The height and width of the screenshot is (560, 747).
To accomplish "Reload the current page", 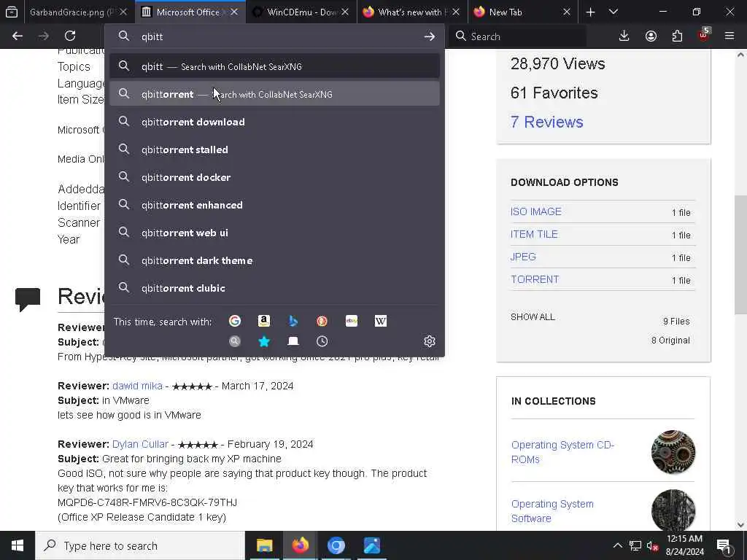I will (x=70, y=36).
